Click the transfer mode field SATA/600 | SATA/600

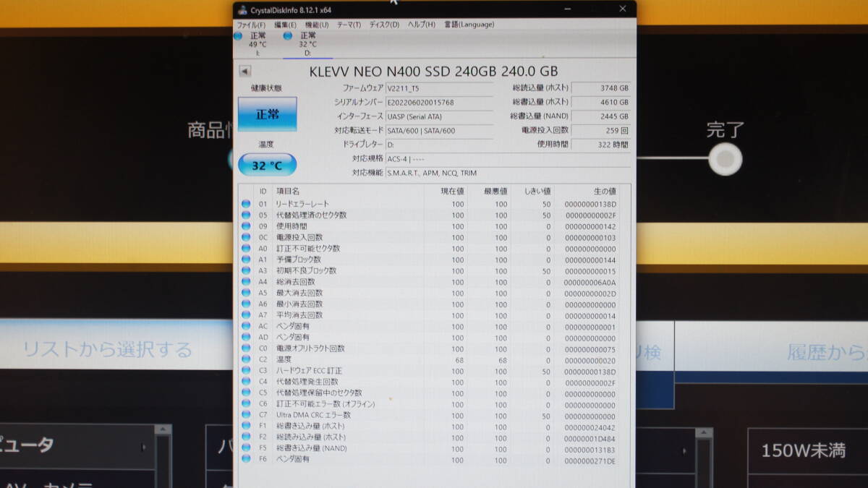point(439,131)
